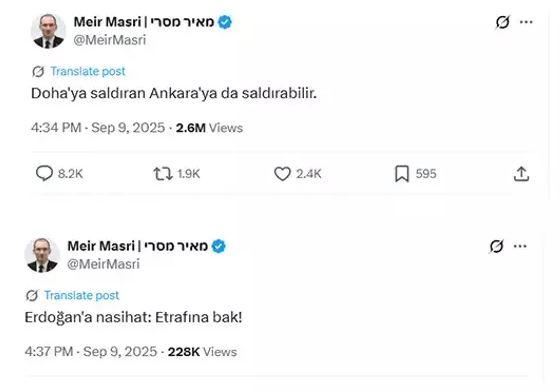The width and height of the screenshot is (560, 391).
Task: Click Grok icon on second tweet header
Action: tap(496, 246)
